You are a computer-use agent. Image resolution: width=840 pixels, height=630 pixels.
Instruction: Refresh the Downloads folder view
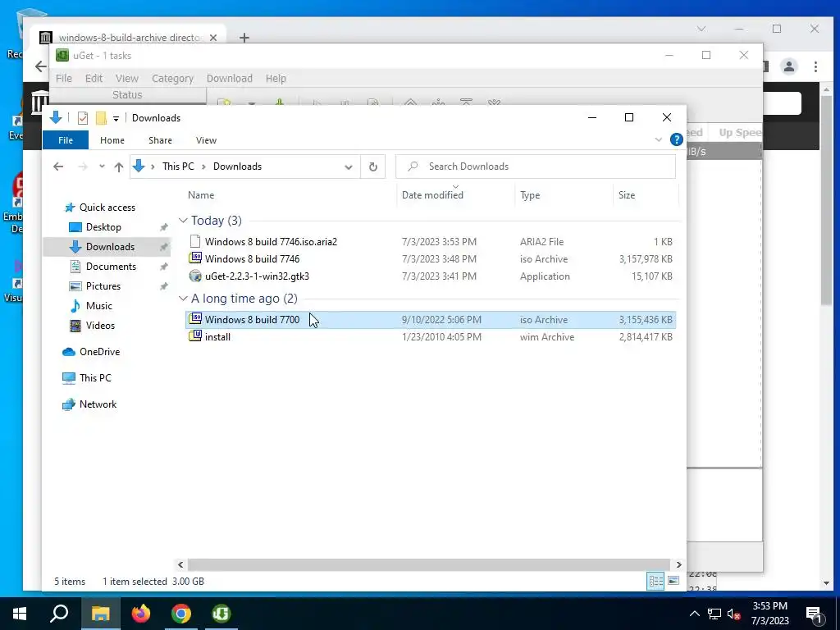tap(373, 167)
